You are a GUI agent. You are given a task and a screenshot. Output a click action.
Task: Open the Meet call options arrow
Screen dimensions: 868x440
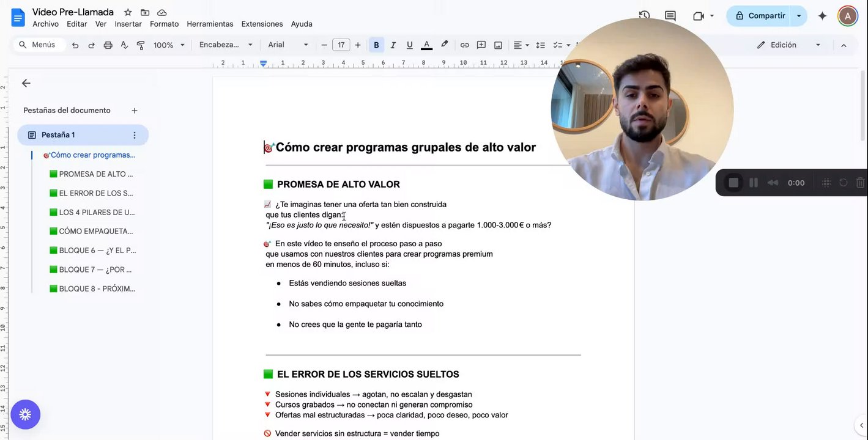tap(712, 16)
